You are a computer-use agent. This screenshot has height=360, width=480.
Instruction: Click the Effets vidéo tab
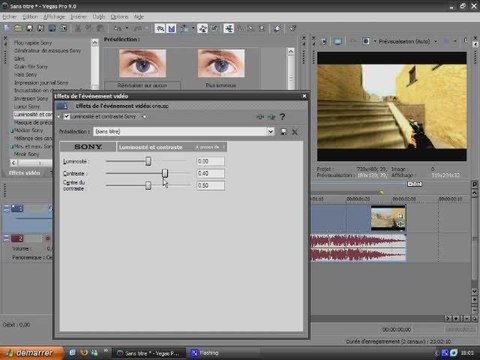tap(24, 173)
